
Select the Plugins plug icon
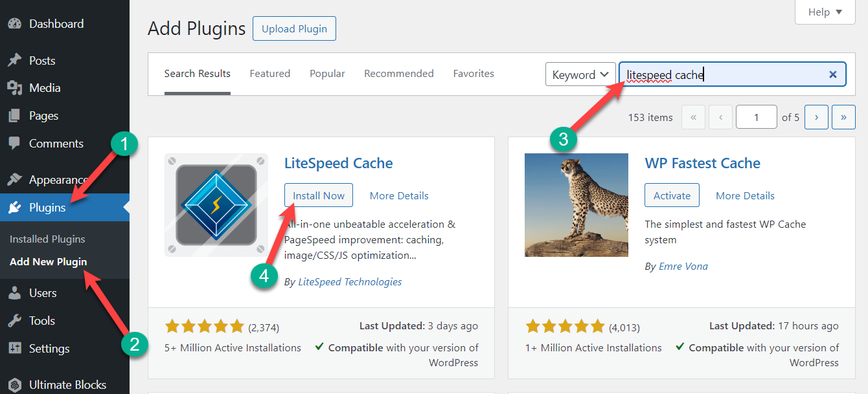[x=14, y=207]
